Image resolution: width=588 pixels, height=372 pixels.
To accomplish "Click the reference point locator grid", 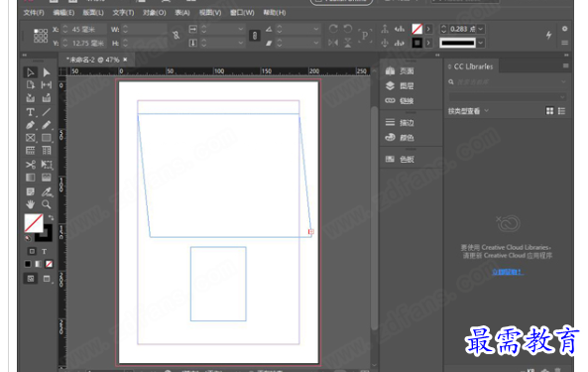I will coord(41,36).
